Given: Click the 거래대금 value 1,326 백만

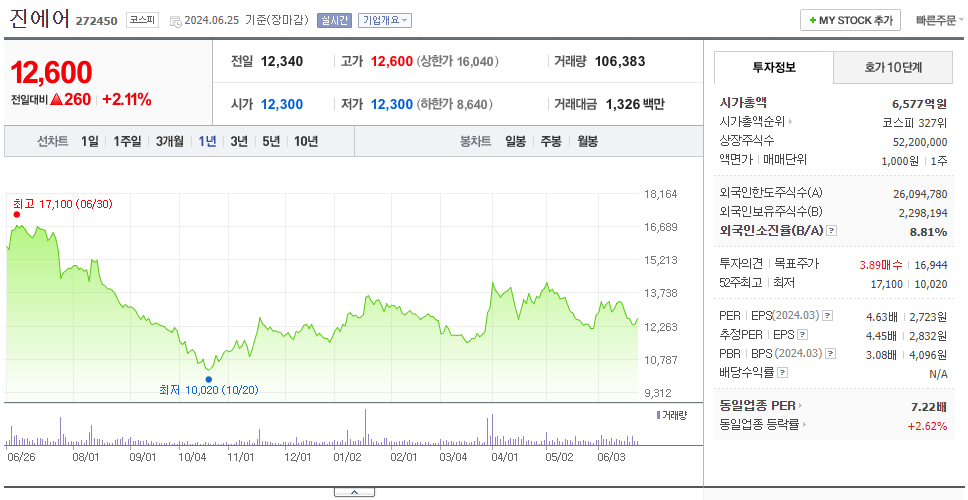Looking at the screenshot, I should 635,104.
